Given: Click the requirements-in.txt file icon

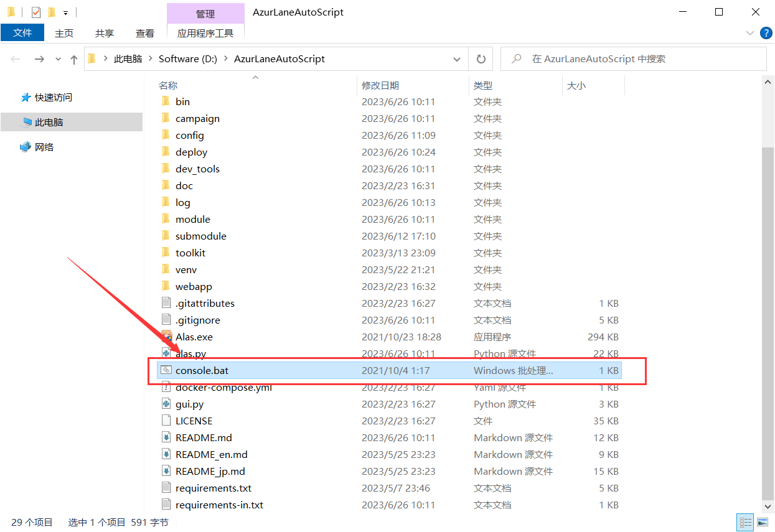Looking at the screenshot, I should coord(166,505).
